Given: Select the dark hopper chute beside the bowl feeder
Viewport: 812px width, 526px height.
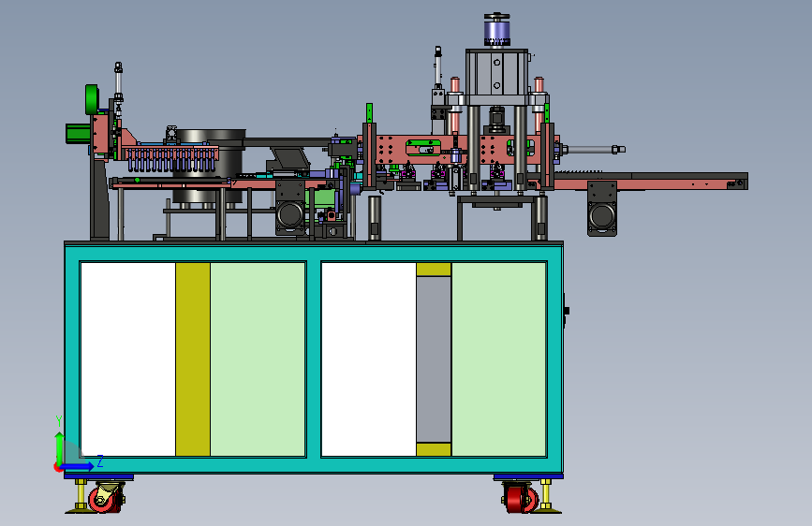Looking at the screenshot, I should 290,159.
